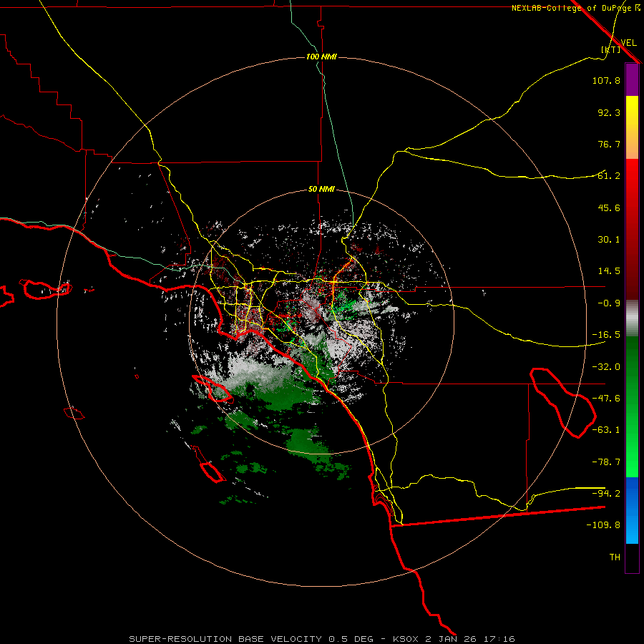
Task: Click the black TH segment of color bar
Action: [x=632, y=558]
